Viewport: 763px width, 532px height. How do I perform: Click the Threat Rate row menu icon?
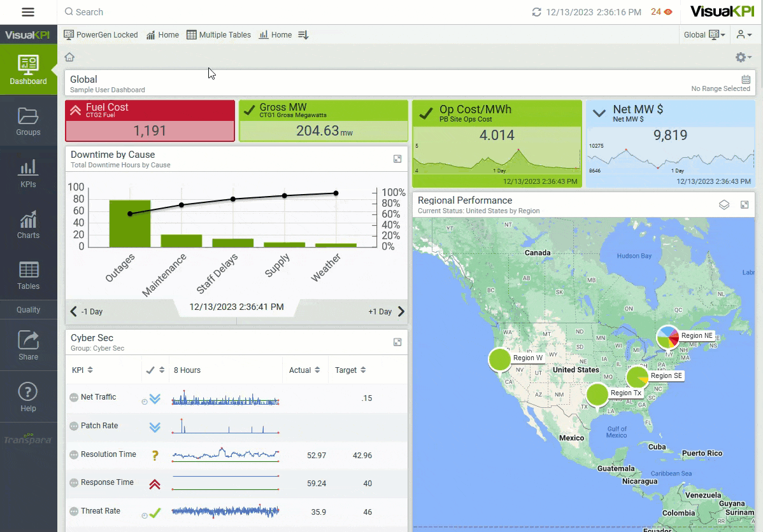click(x=74, y=512)
